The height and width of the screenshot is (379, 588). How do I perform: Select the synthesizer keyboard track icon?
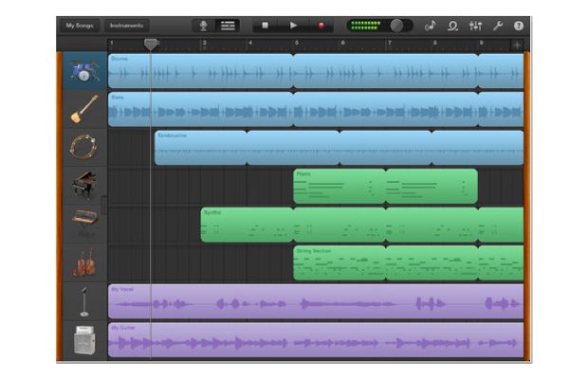[x=84, y=225]
